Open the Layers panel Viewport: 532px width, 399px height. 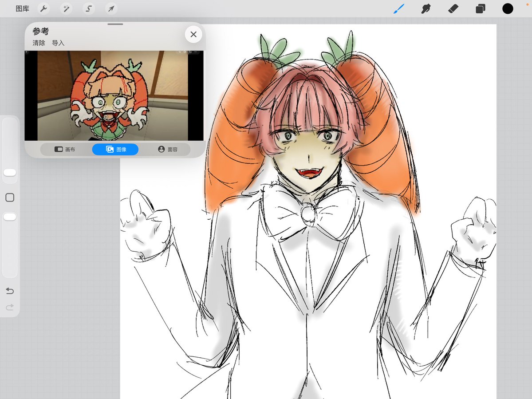tap(481, 8)
